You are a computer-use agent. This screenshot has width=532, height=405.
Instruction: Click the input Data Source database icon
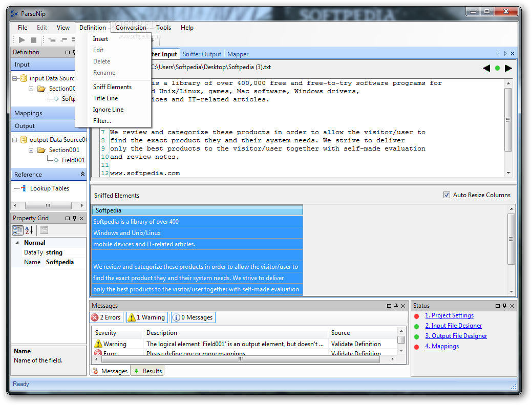(24, 78)
